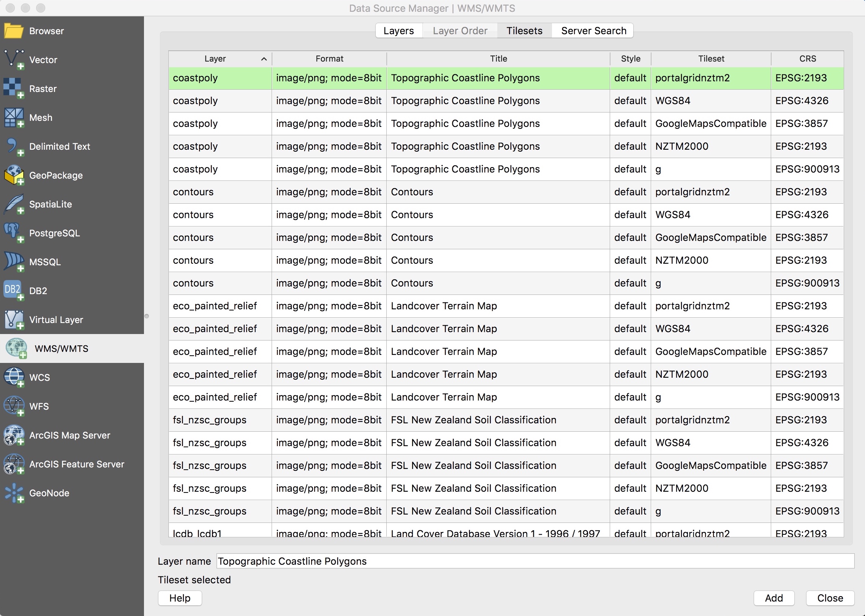Screen dimensions: 865x616
Task: Switch to the Layers tab
Action: coord(399,31)
